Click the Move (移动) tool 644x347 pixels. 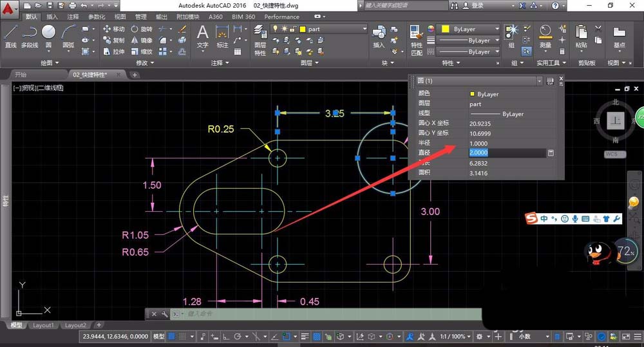[x=113, y=29]
